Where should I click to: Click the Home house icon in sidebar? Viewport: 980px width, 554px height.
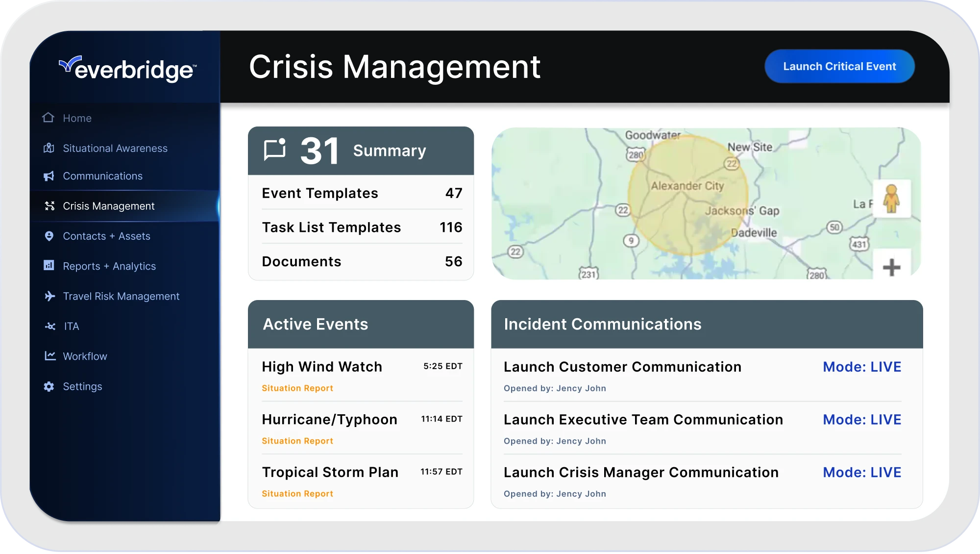pyautogui.click(x=49, y=118)
